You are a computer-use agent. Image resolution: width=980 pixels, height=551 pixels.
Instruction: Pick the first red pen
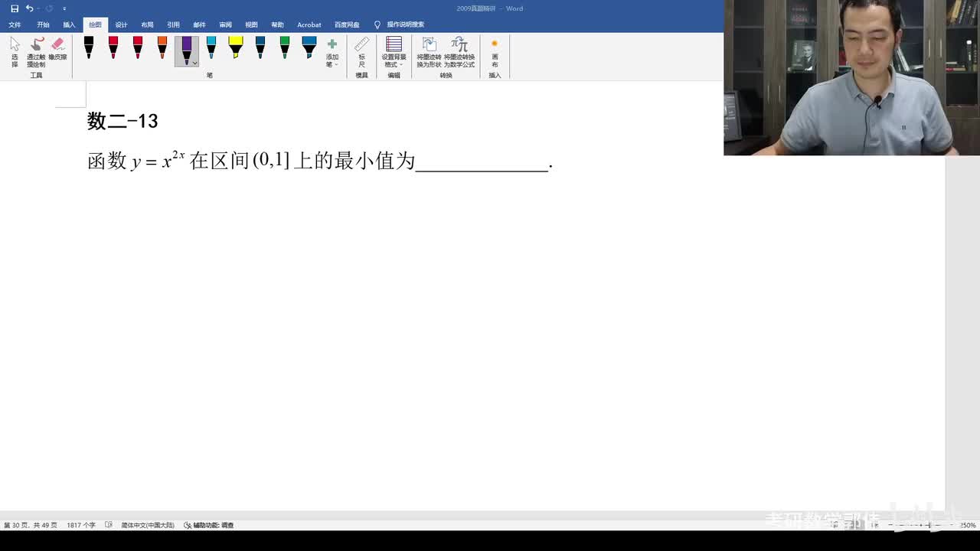click(x=113, y=47)
